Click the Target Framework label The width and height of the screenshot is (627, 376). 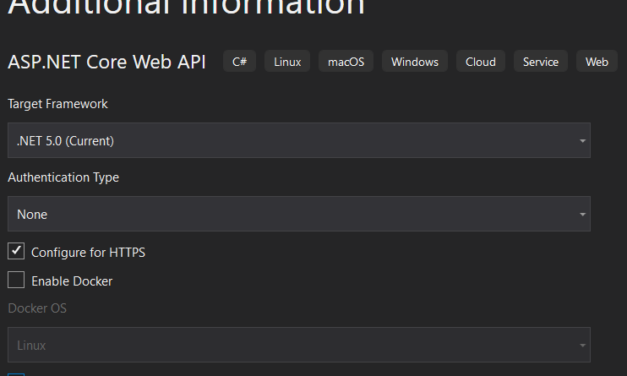[58, 104]
